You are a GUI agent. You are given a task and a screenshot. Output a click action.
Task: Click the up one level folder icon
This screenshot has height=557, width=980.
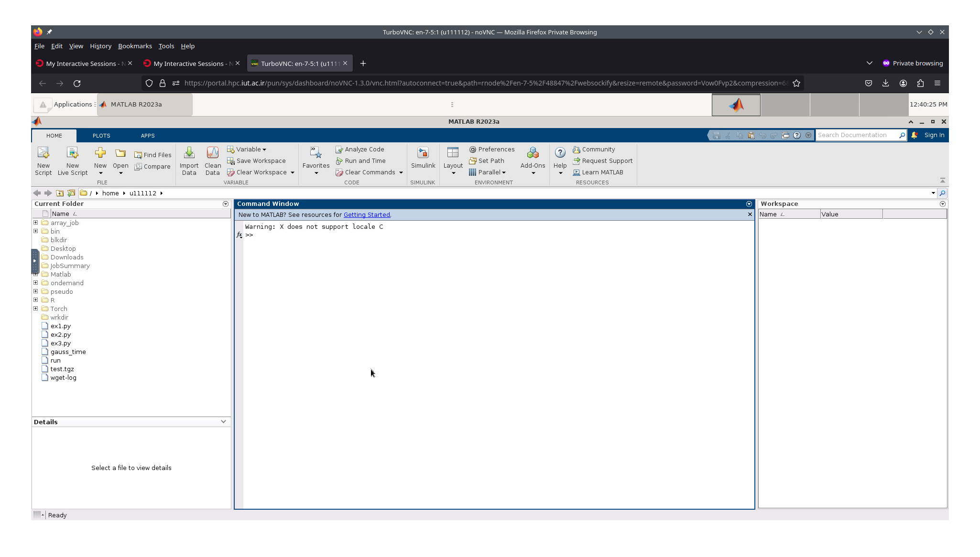(60, 193)
